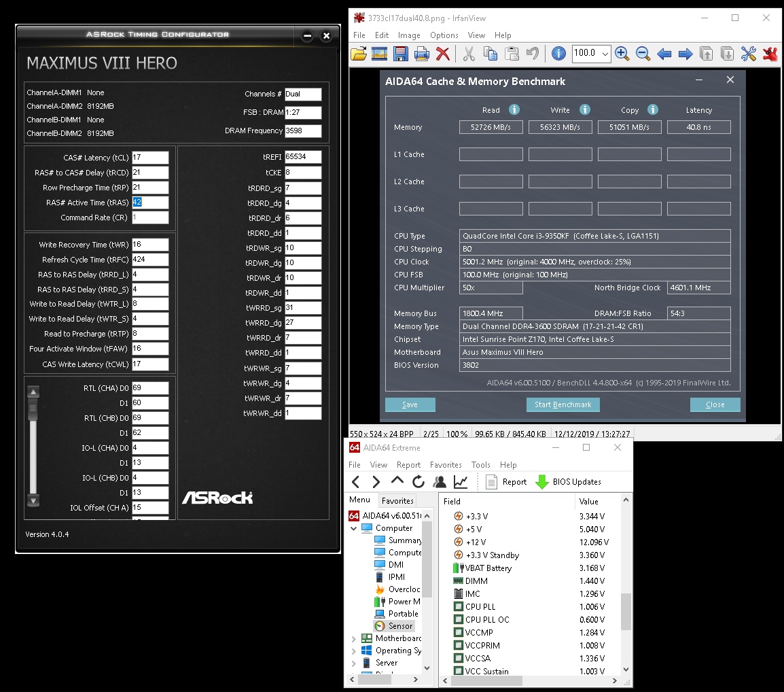This screenshot has height=692, width=784.
Task: Go to next image with the right arrow
Action: tap(685, 54)
